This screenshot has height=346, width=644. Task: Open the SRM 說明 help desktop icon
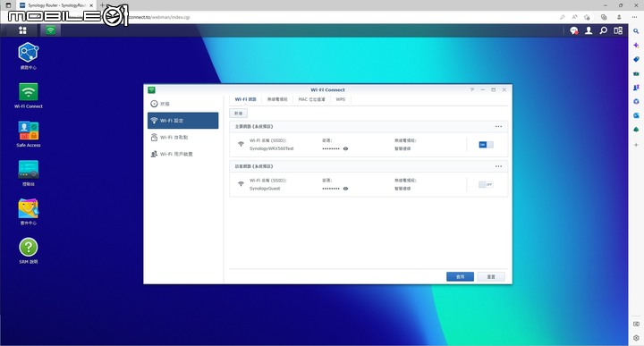pos(29,250)
